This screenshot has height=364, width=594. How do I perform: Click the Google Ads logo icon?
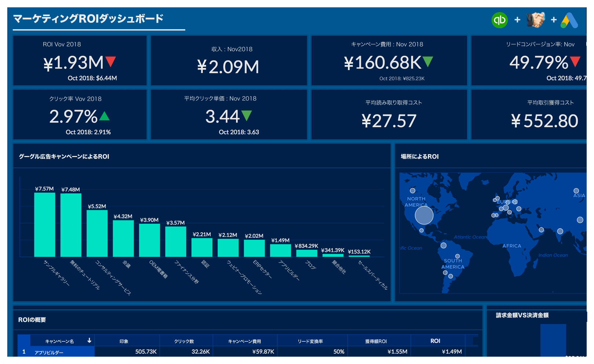tap(569, 20)
